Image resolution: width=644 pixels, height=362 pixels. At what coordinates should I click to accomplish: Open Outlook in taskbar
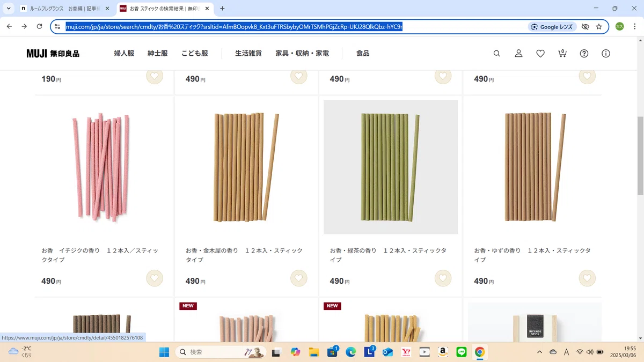387,352
